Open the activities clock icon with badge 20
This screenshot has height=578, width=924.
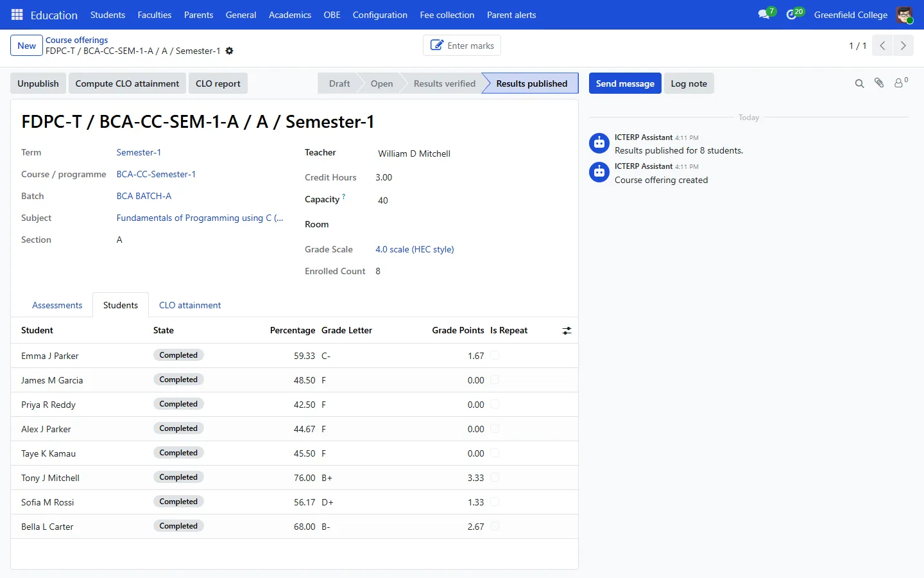point(791,15)
